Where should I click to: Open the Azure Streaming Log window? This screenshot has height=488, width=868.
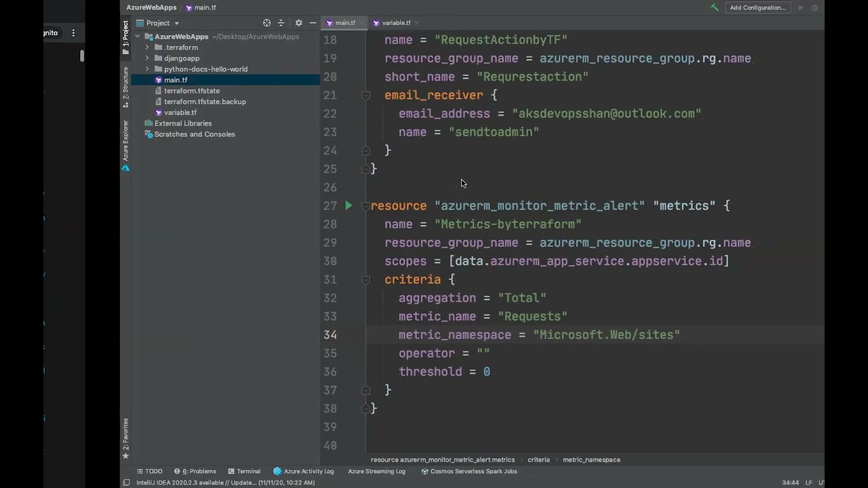pyautogui.click(x=376, y=471)
